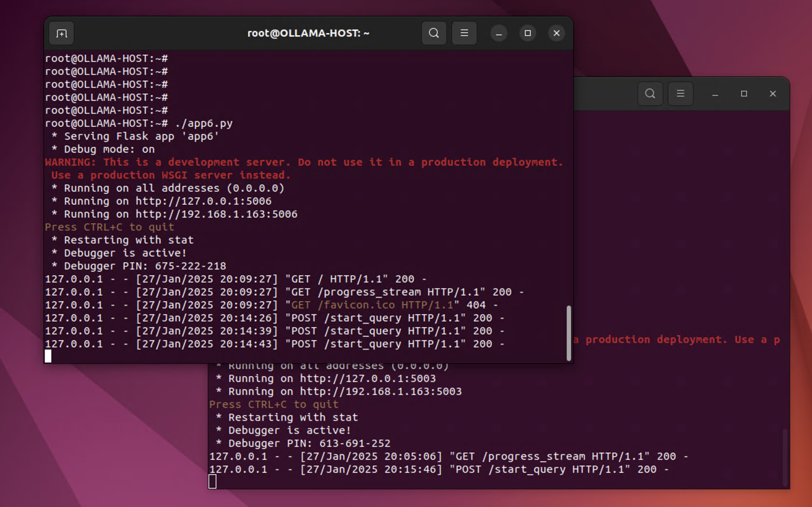Click the block cursor in front terminal
This screenshot has width=812, height=507.
coord(48,356)
